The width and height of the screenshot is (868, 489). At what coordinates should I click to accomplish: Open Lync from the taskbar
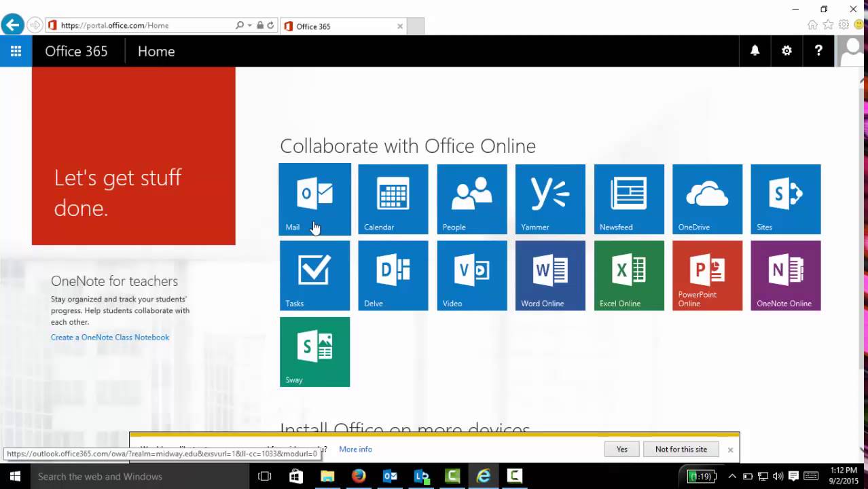click(421, 476)
